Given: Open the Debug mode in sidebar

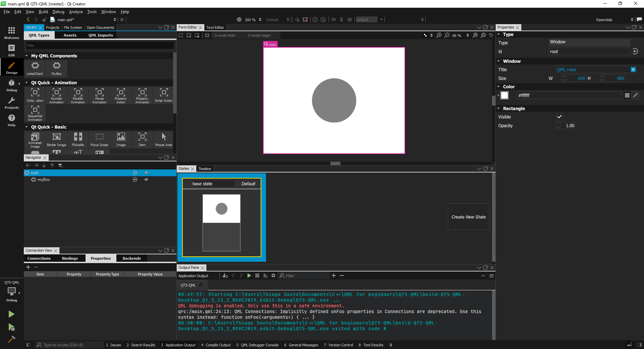Looking at the screenshot, I should pyautogui.click(x=11, y=85).
